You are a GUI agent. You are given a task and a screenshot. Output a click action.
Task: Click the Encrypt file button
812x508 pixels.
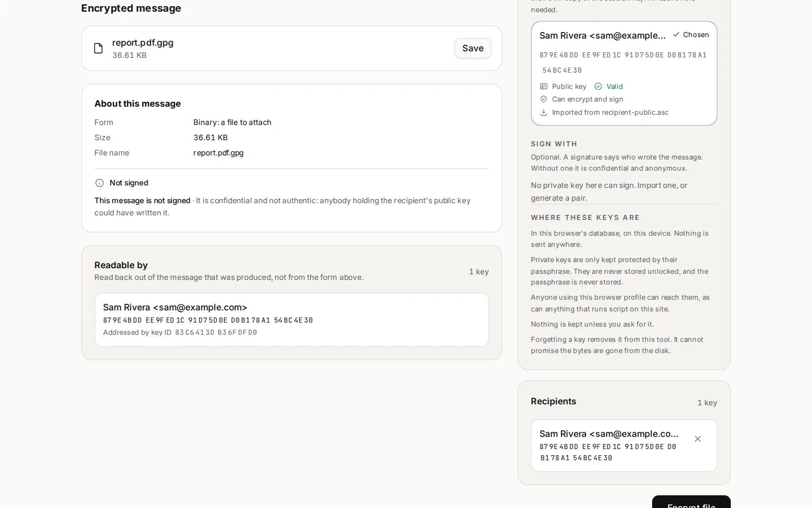point(691,502)
